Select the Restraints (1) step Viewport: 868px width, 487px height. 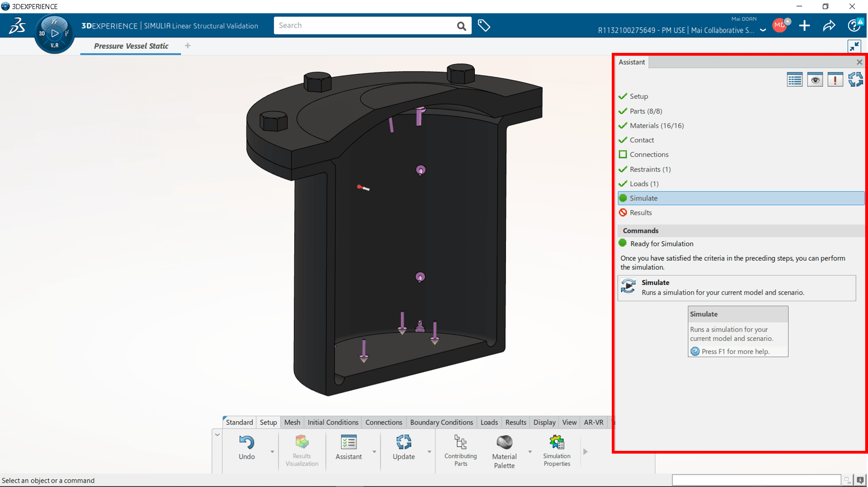tap(650, 169)
